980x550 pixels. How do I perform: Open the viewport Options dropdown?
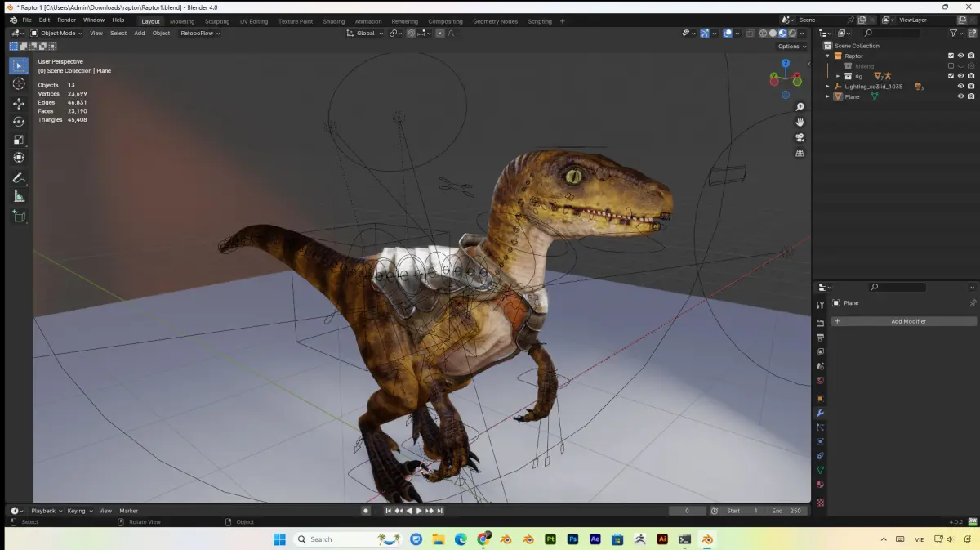coord(792,47)
